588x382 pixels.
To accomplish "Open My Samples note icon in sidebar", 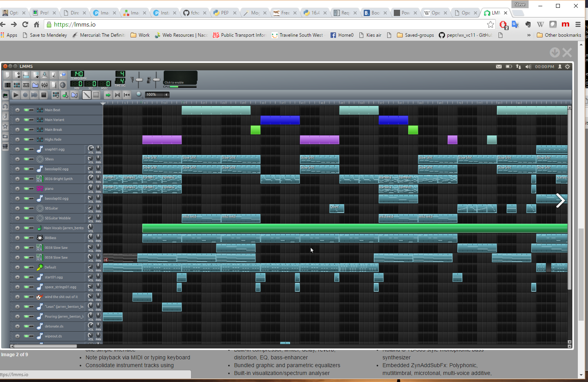I will coord(5,116).
